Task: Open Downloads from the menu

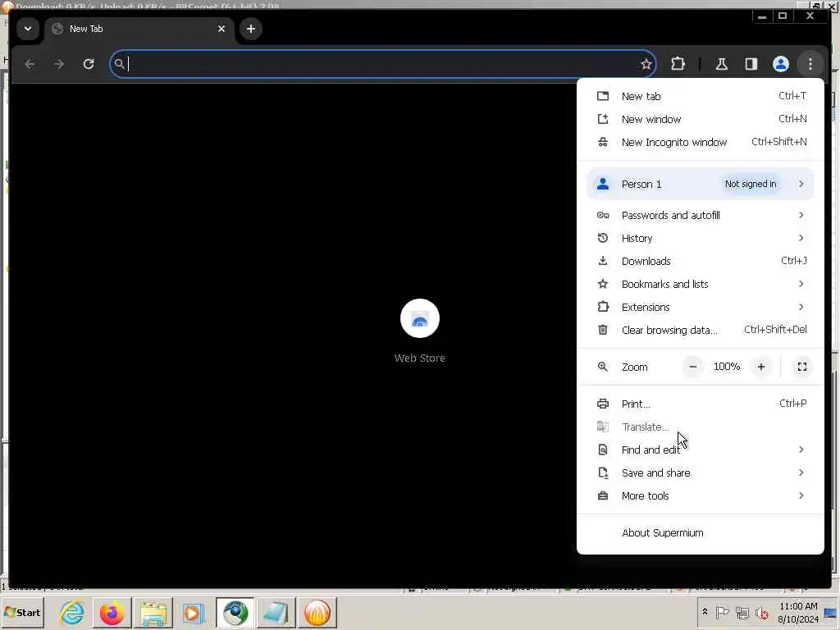Action: [x=701, y=261]
